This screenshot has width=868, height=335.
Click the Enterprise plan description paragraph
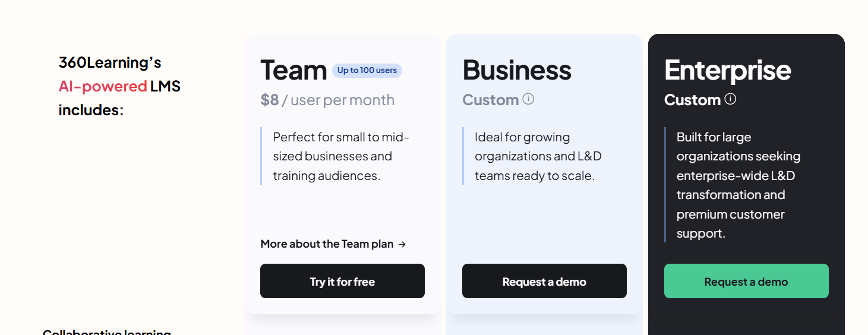[738, 185]
